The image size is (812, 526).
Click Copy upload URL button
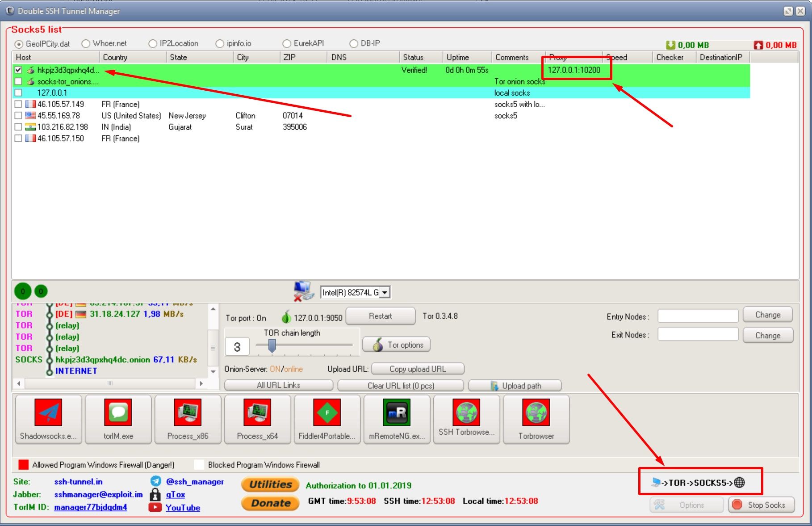click(x=418, y=369)
